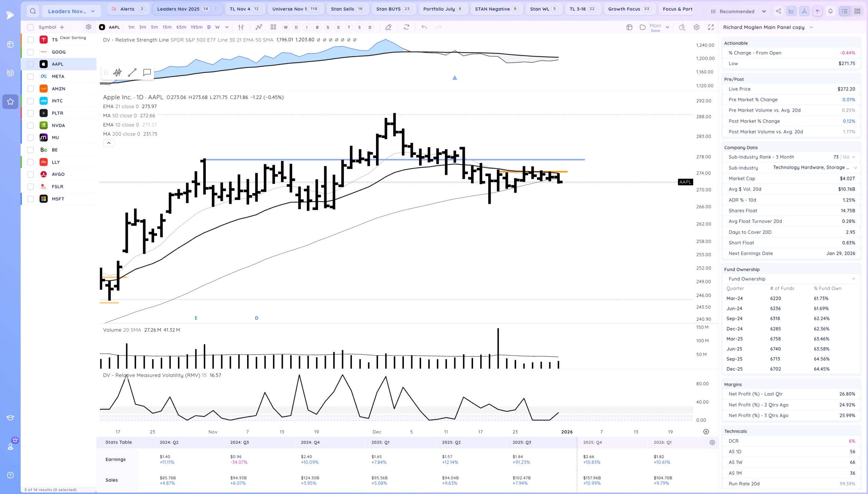Collapse the indicator legend chevron
Screen dimensions: 868x494
click(108, 143)
